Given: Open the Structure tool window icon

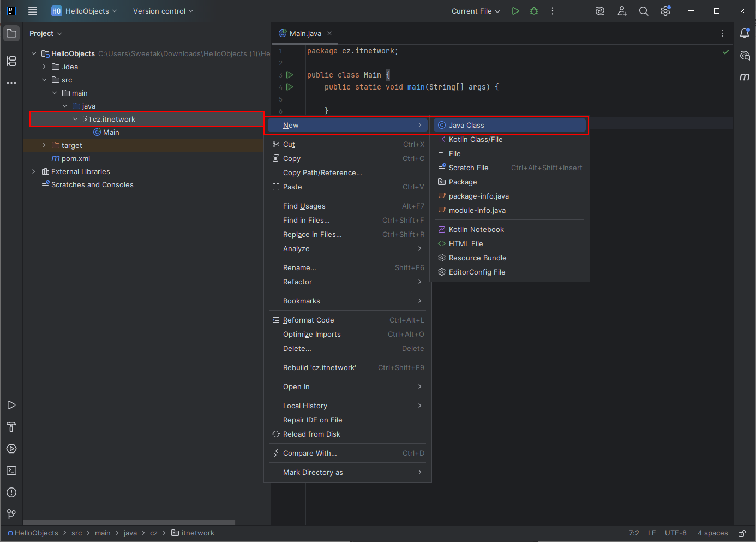Looking at the screenshot, I should click(11, 61).
